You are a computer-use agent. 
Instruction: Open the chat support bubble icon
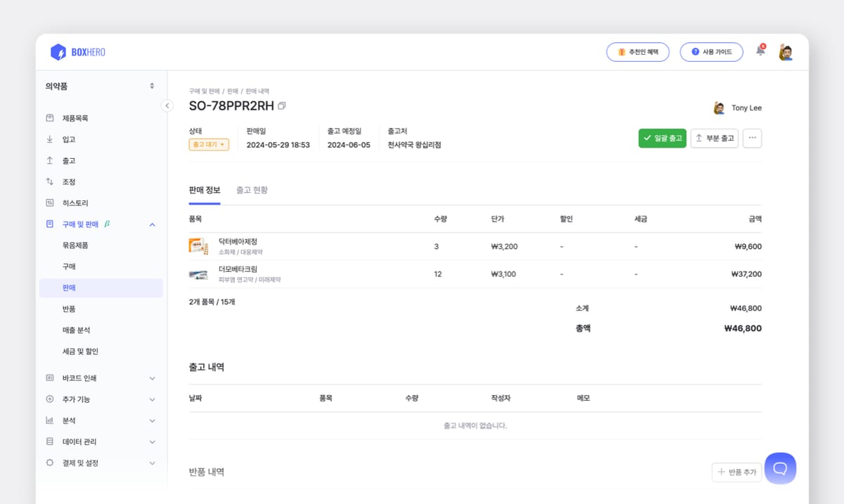pyautogui.click(x=780, y=467)
